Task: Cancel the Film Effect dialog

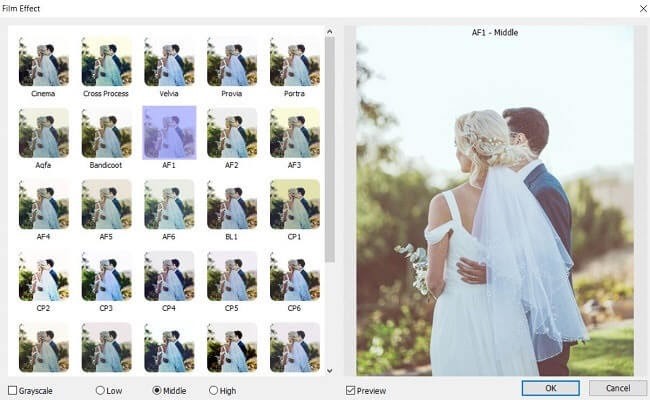Action: pyautogui.click(x=617, y=388)
